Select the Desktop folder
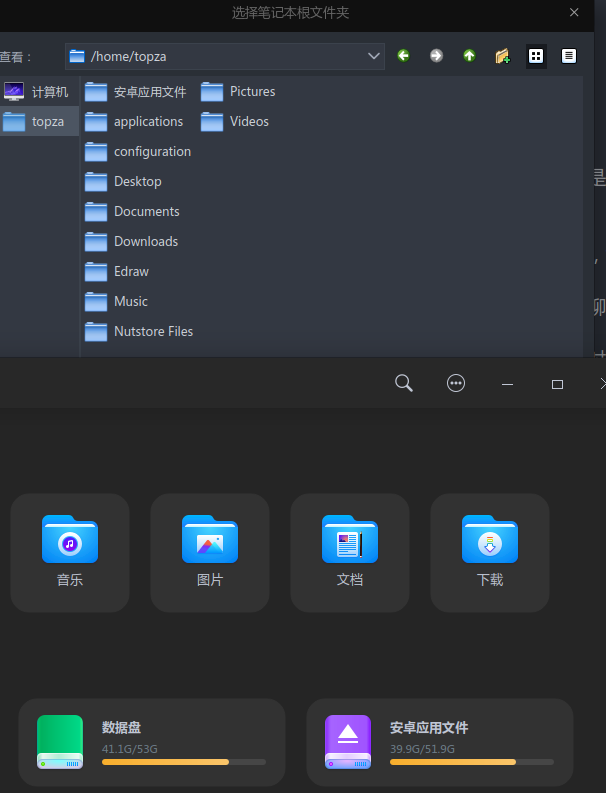Screen dimensions: 606x793 (x=123, y=181)
